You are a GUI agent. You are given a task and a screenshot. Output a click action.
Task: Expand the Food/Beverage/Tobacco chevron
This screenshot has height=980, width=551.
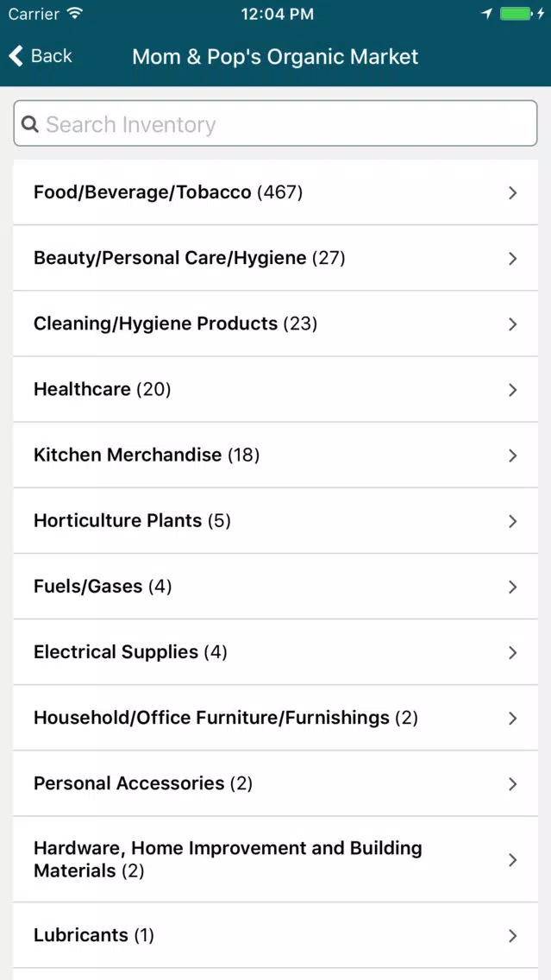coord(512,192)
